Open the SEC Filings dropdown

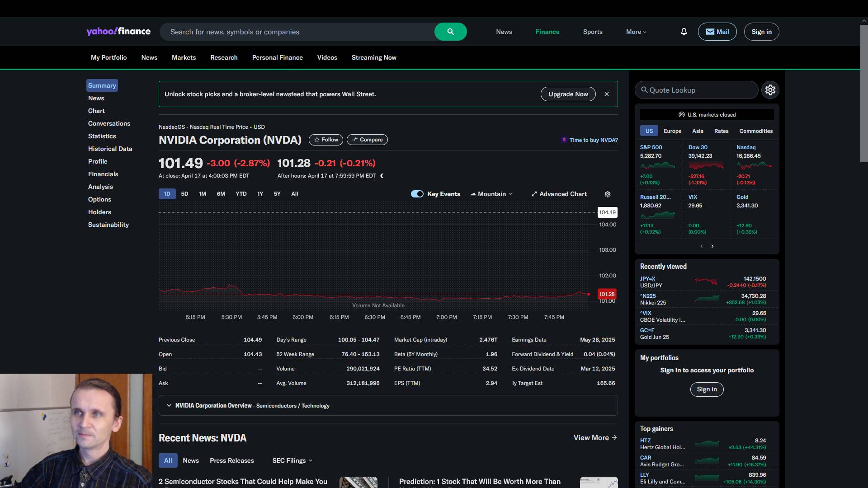click(x=292, y=460)
